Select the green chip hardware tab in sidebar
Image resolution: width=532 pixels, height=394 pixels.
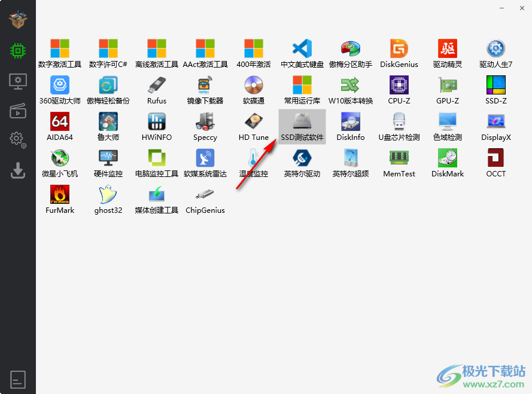(18, 51)
